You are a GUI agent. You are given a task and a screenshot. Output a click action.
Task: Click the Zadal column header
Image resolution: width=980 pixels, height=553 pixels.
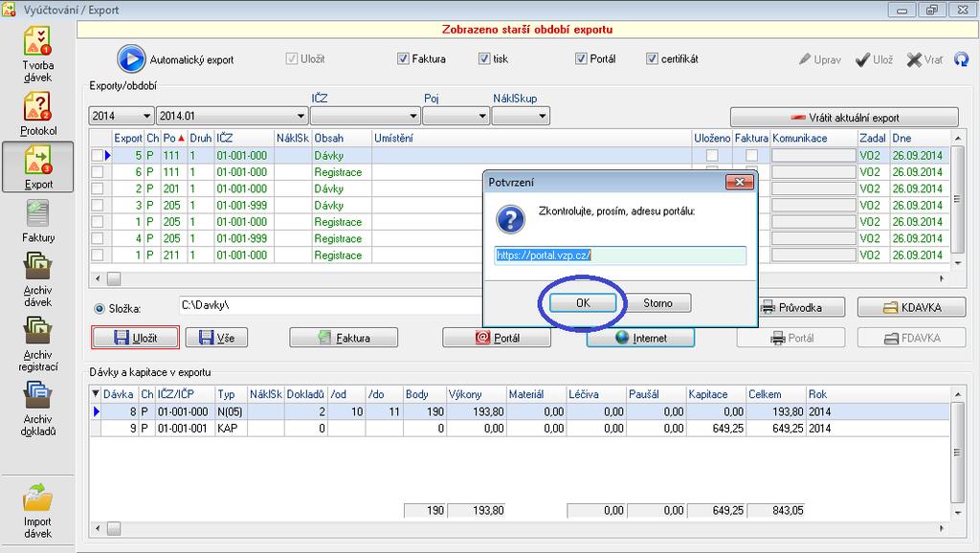(873, 138)
